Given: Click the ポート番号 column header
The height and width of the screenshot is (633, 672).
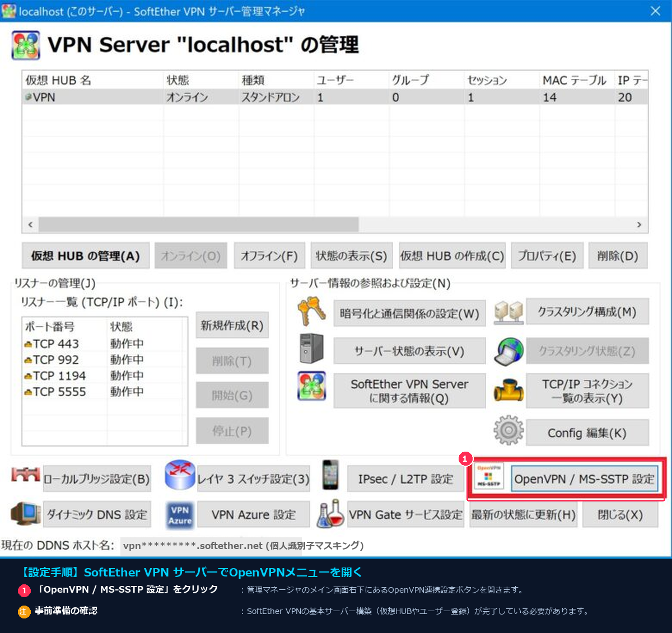Looking at the screenshot, I should point(65,326).
